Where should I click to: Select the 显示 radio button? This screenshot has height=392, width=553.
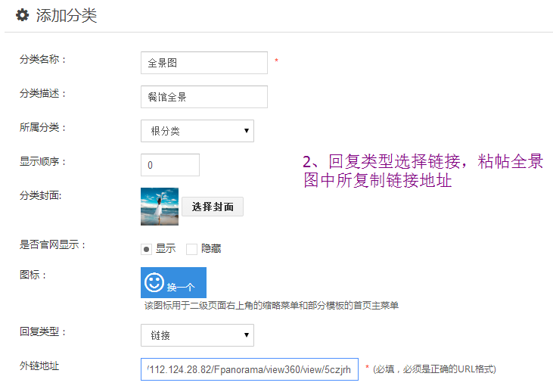pos(147,249)
